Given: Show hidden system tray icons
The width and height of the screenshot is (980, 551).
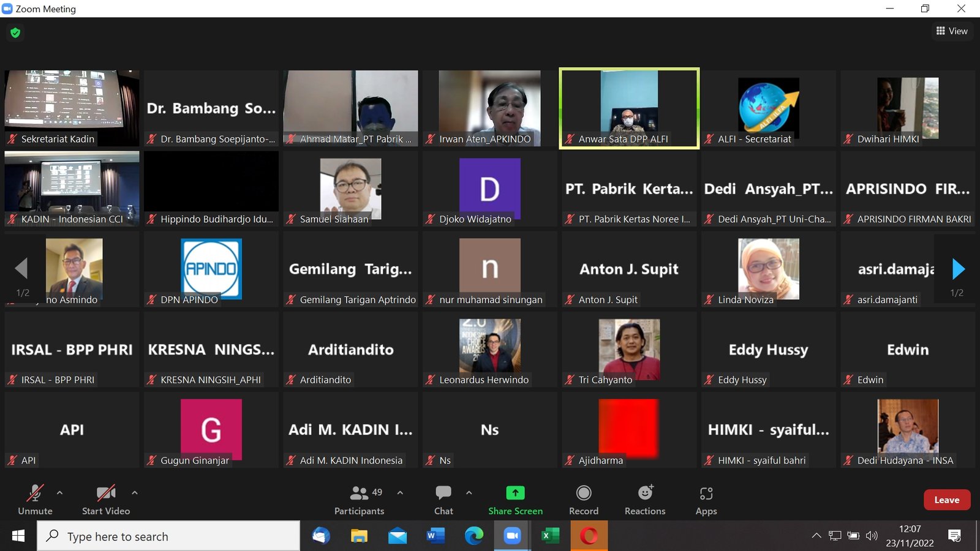Looking at the screenshot, I should 816,536.
